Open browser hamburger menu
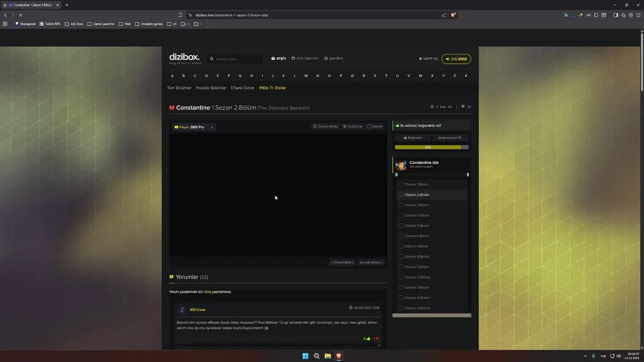Screen dimensions: 644x362 638,15
